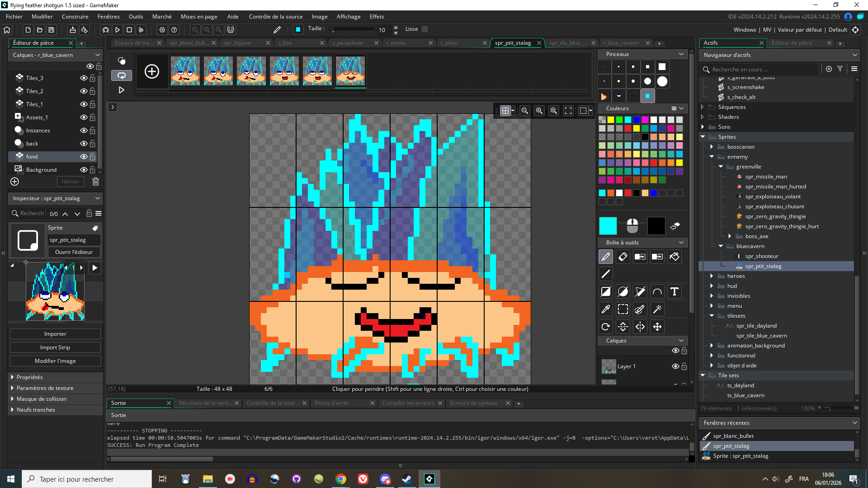Choose the rectangular Selection tool
Image resolution: width=868 pixels, height=488 pixels.
click(623, 310)
